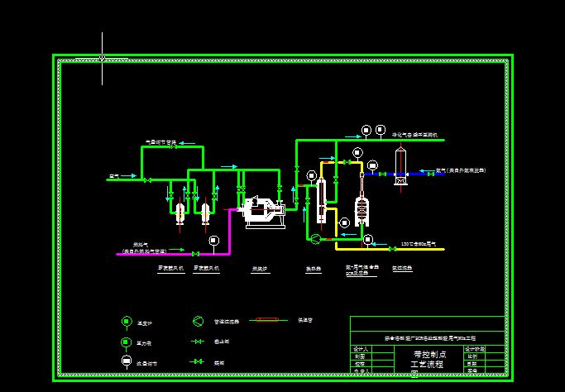Click the ammonia filter vessel on the blue line
The image size is (565, 392).
pyautogui.click(x=400, y=166)
